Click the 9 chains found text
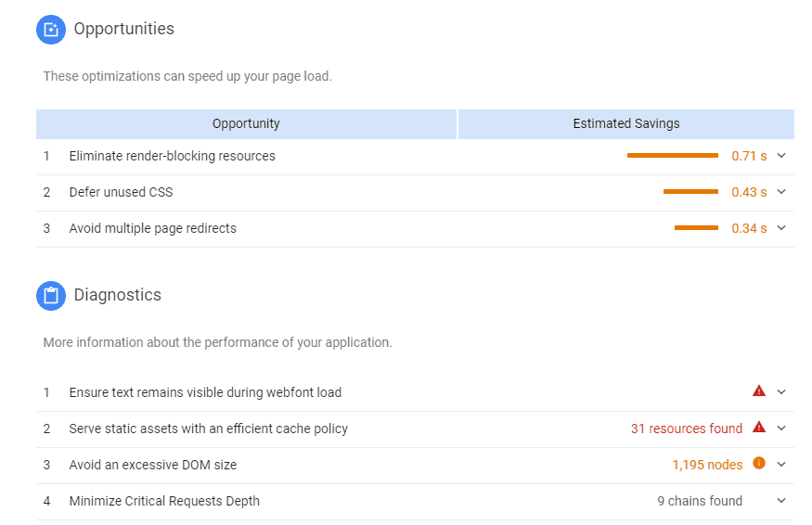Screen dimensions: 812x525 (x=700, y=501)
